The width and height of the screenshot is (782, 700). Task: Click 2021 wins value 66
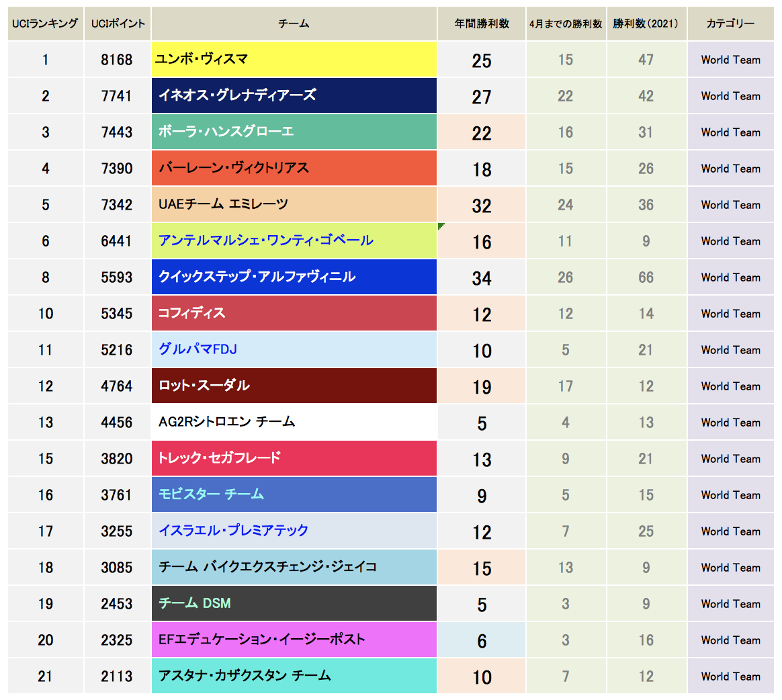point(646,277)
